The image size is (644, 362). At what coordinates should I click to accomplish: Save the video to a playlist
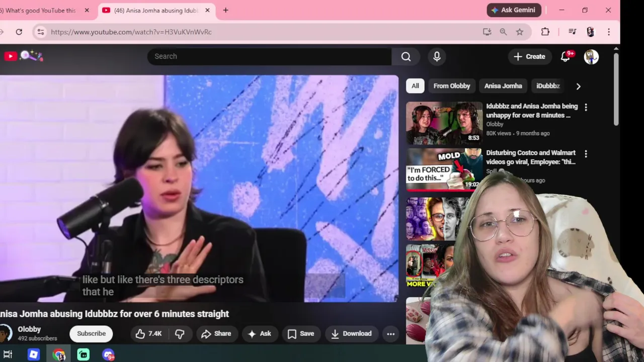pos(301,333)
